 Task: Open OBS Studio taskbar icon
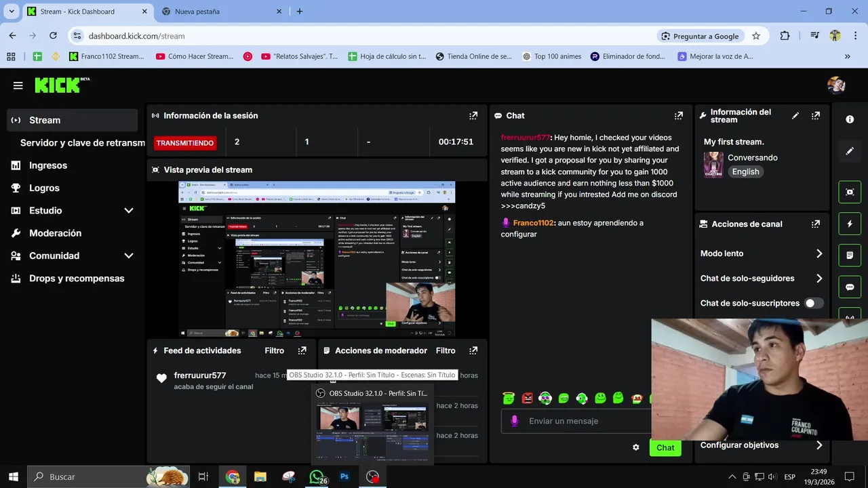coord(372,476)
